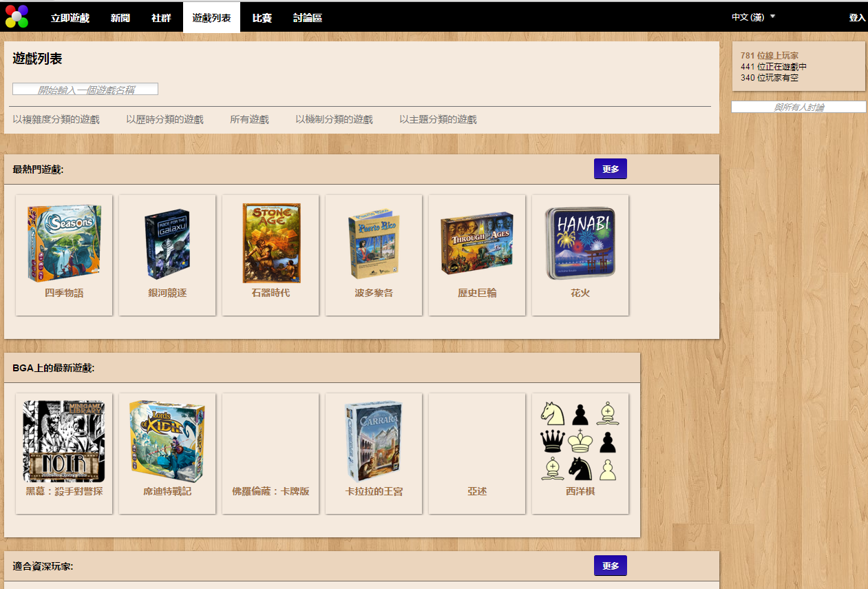Choose the Puerto Rico box image

point(374,243)
